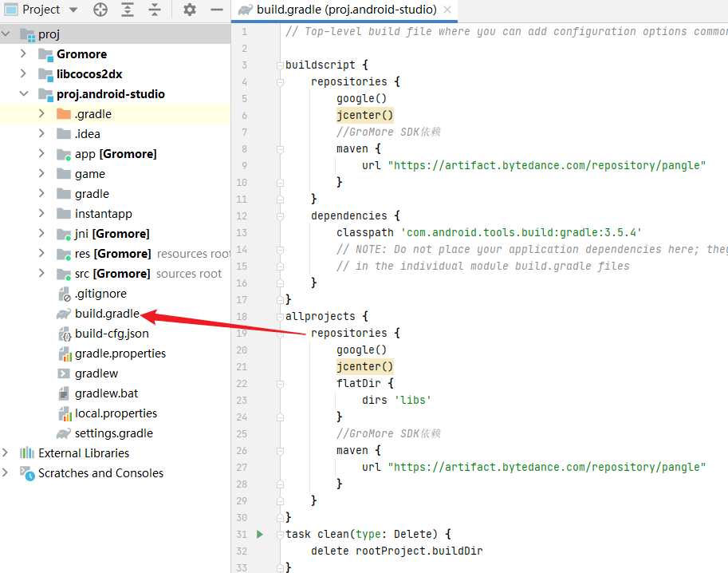The image size is (728, 573).
Task: Select gradlew.bat file
Action: point(106,393)
